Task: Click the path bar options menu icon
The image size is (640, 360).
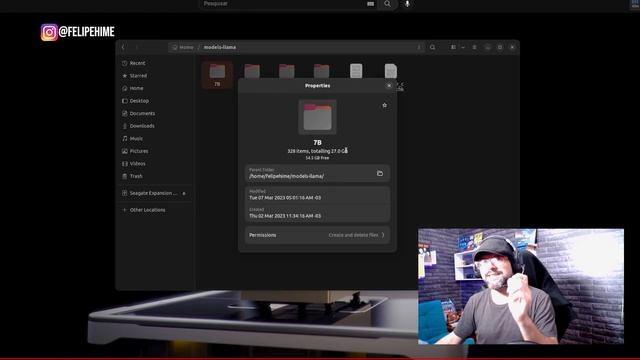Action: pos(419,47)
